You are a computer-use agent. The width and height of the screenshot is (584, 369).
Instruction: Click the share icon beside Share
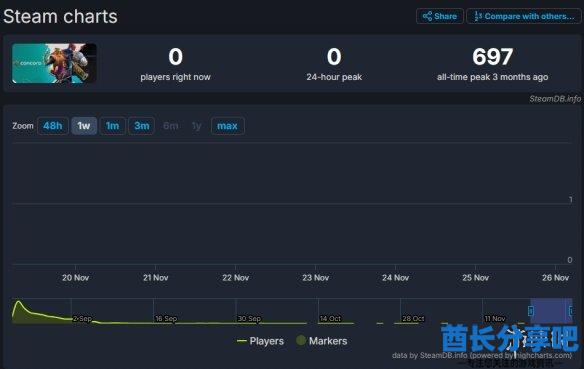[x=427, y=16]
